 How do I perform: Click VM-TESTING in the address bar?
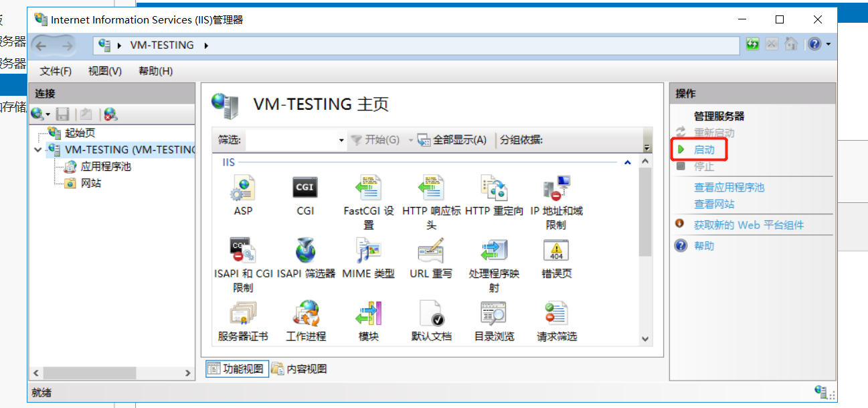(162, 46)
